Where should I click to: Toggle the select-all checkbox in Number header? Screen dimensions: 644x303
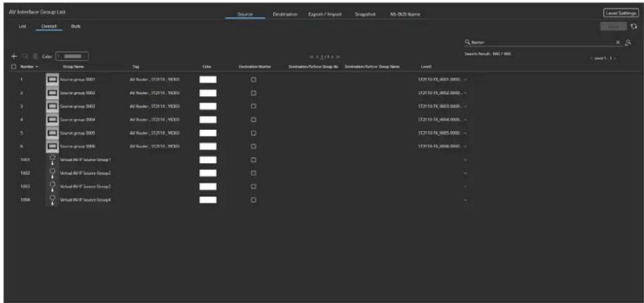pos(14,66)
